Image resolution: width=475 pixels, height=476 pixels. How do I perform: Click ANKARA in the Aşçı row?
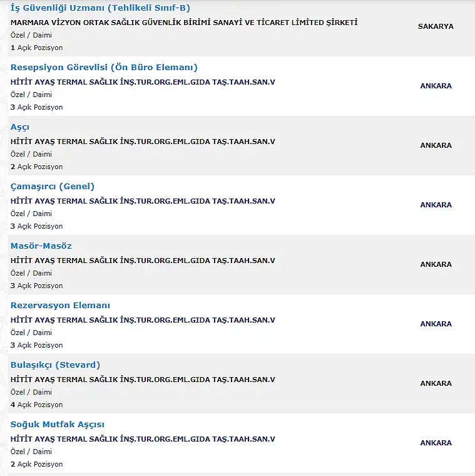(x=436, y=145)
